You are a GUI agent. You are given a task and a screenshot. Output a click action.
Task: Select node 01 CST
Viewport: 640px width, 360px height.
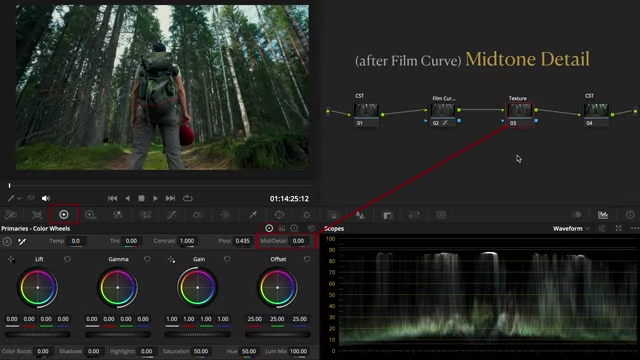coord(366,115)
